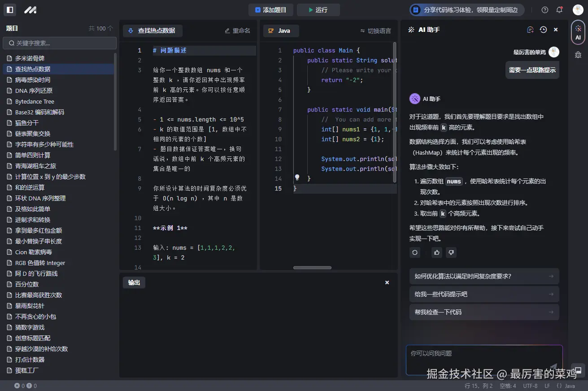588x391 pixels.
Task: Select the Java code tab
Action: point(281,30)
